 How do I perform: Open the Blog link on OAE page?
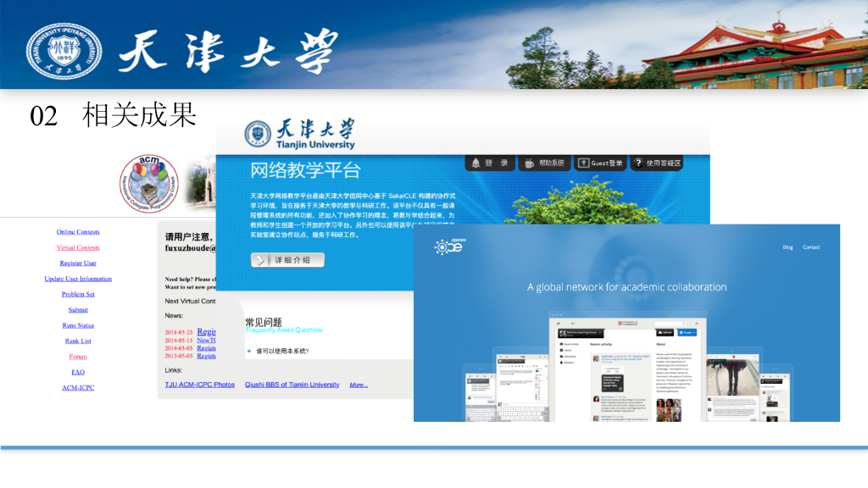pos(787,247)
